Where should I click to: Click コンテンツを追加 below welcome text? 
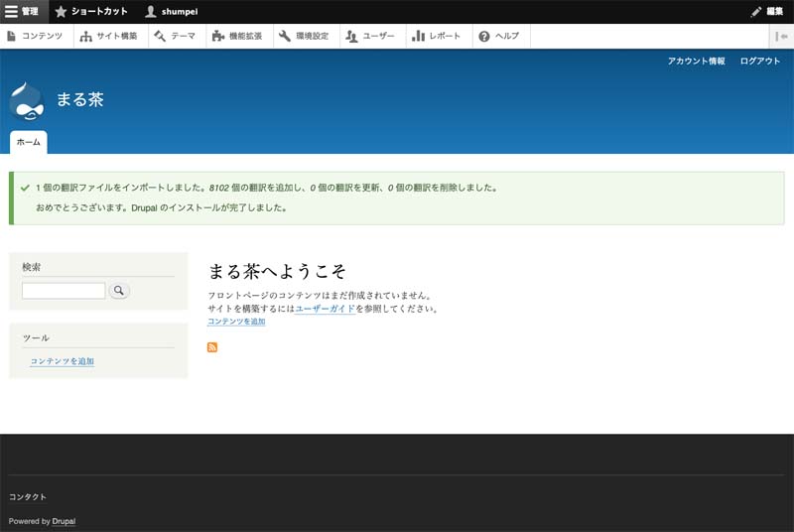click(x=236, y=322)
